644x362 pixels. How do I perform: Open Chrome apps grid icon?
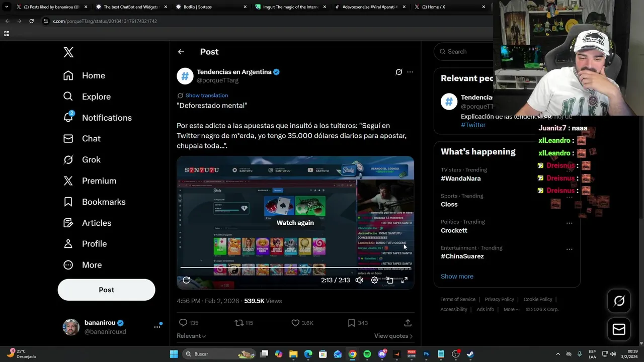[7, 34]
